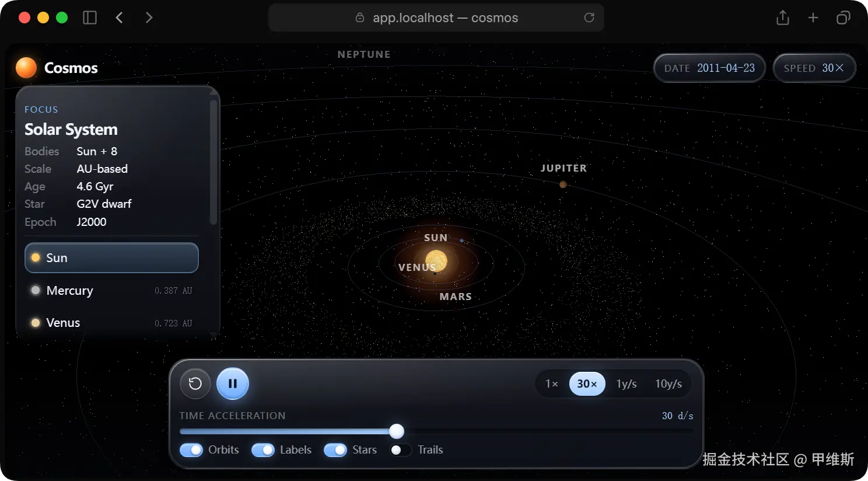868x481 pixels.
Task: Pause the simulation playback
Action: [233, 384]
